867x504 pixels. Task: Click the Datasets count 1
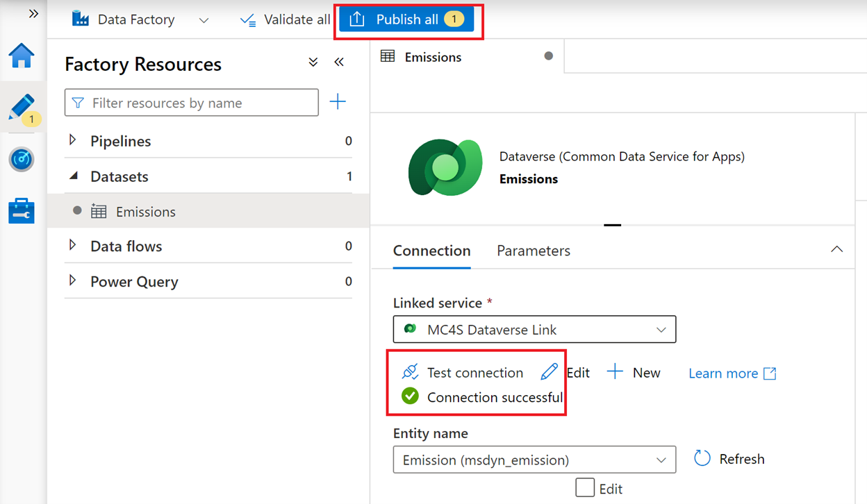coord(349,176)
